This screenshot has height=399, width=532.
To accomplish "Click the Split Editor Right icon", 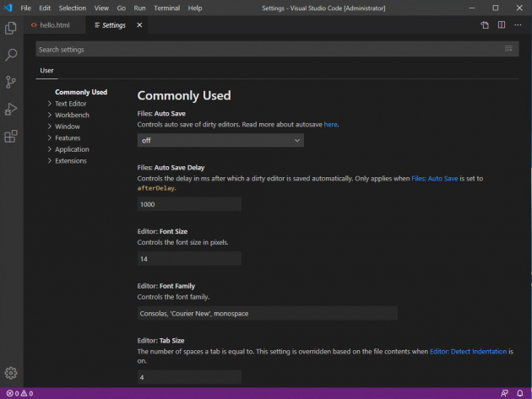I will point(502,25).
